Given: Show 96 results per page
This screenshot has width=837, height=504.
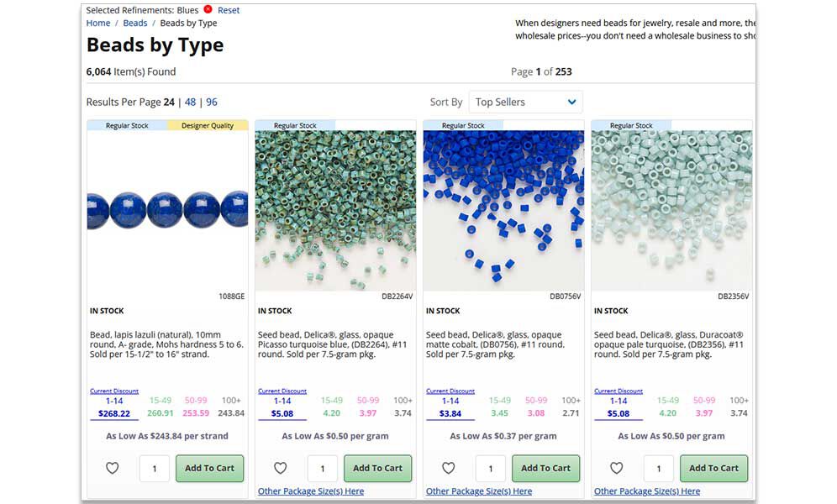Looking at the screenshot, I should click(x=212, y=102).
